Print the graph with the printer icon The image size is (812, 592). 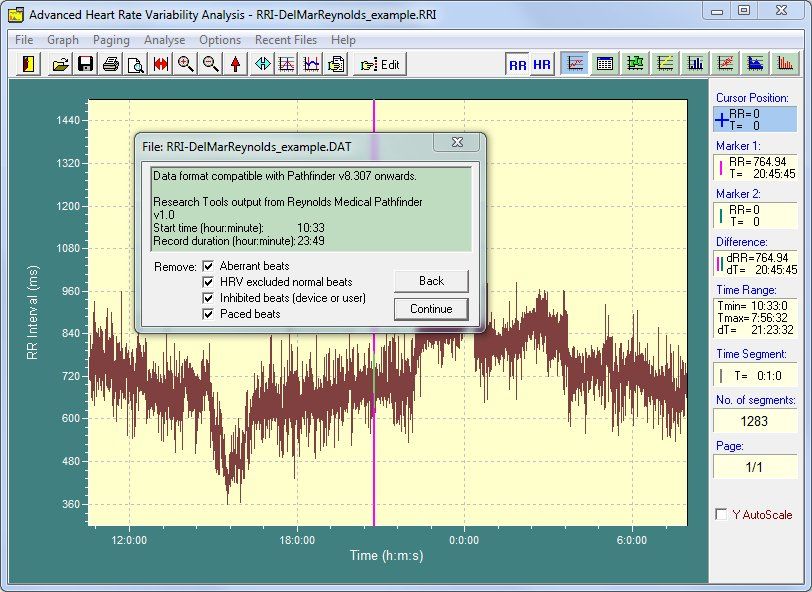(111, 64)
